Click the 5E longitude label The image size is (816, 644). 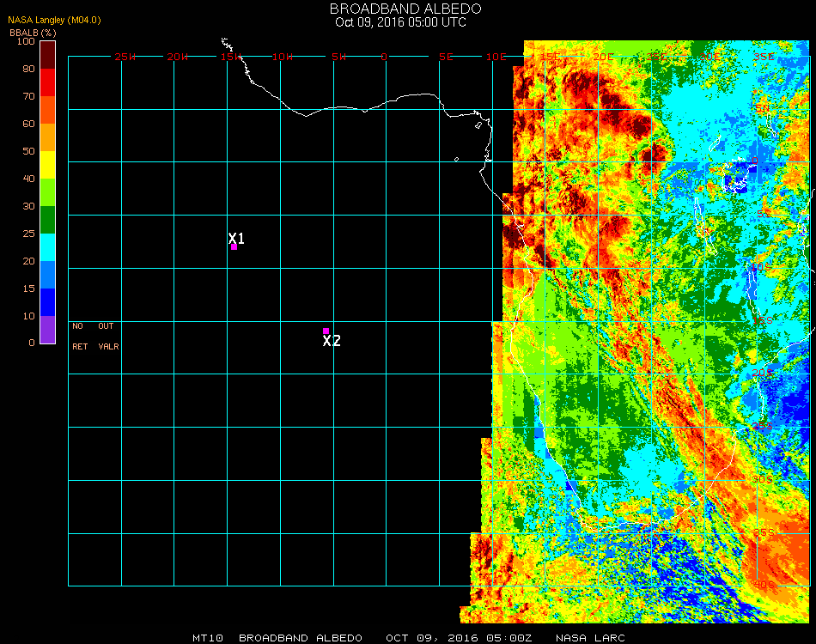(446, 57)
